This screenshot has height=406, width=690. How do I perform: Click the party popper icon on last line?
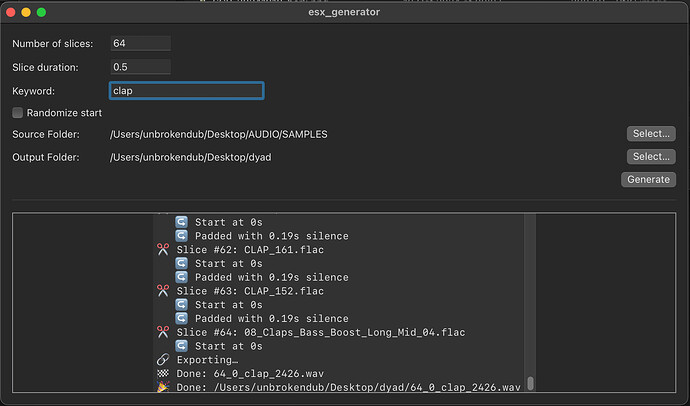[x=163, y=387]
